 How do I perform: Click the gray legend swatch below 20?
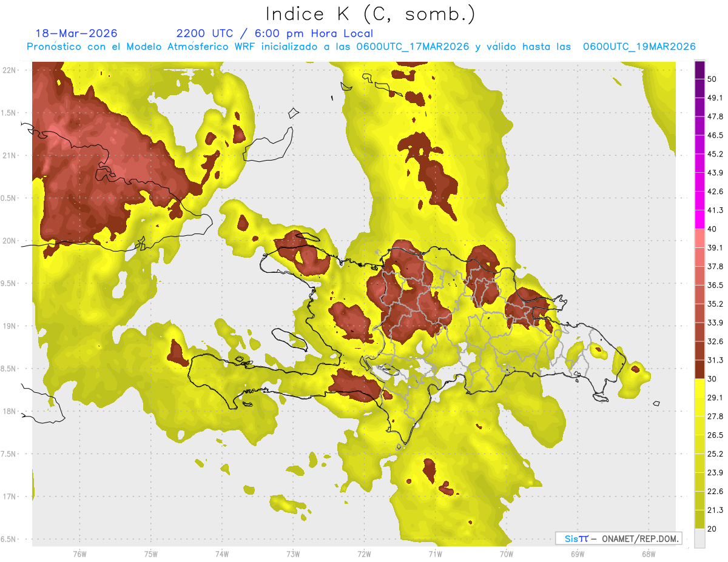(x=700, y=538)
